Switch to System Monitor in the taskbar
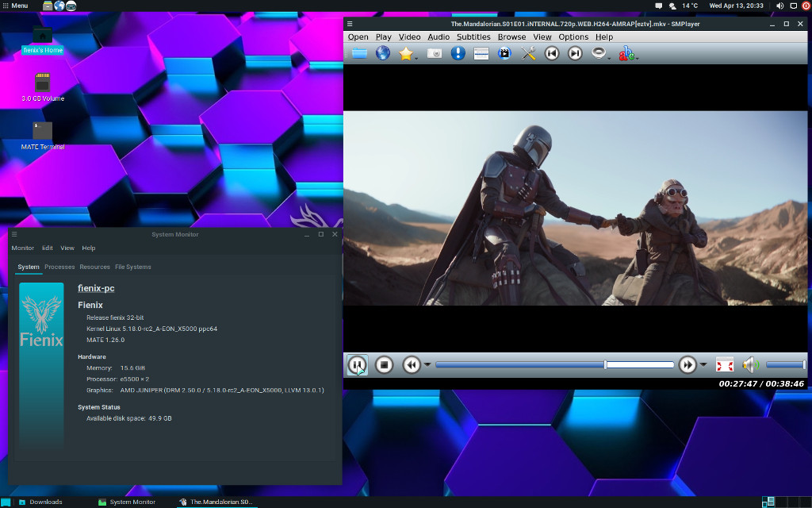This screenshot has width=812, height=508. point(128,502)
